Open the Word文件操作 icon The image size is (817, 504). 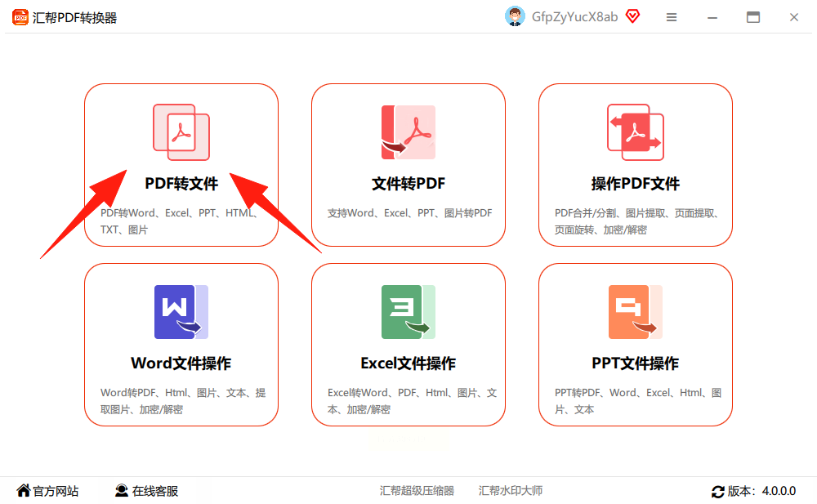(x=181, y=312)
